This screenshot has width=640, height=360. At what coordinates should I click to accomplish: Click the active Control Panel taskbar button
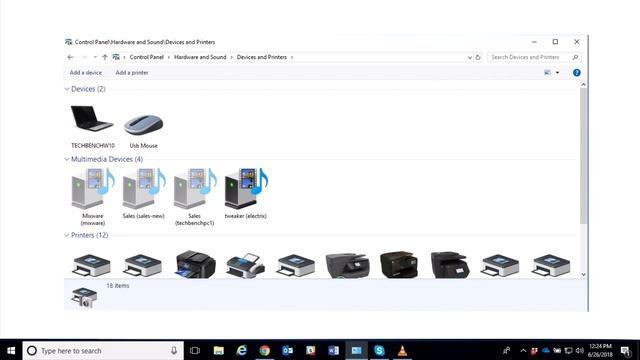356,350
